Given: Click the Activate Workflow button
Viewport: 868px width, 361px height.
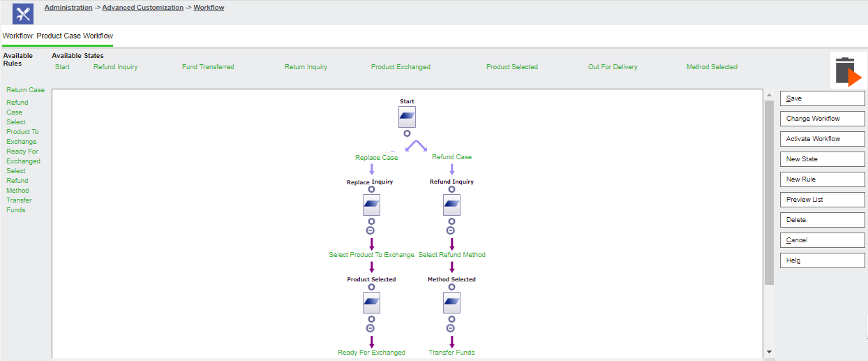Looking at the screenshot, I should pyautogui.click(x=823, y=139).
